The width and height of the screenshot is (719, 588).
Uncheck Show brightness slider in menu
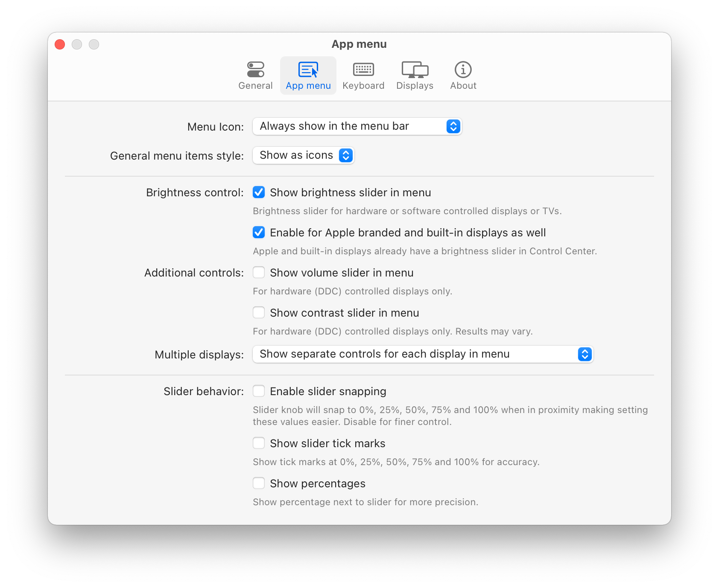tap(259, 192)
